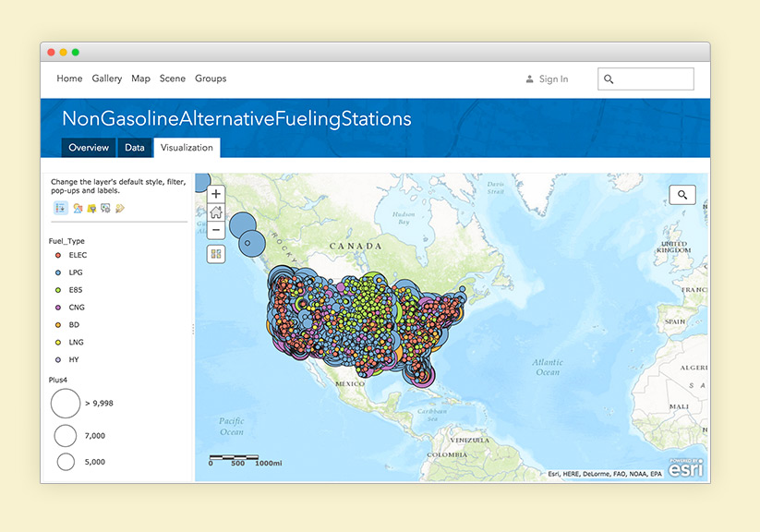Switch to the Data tab
Screen dimensions: 760x532
pos(135,148)
